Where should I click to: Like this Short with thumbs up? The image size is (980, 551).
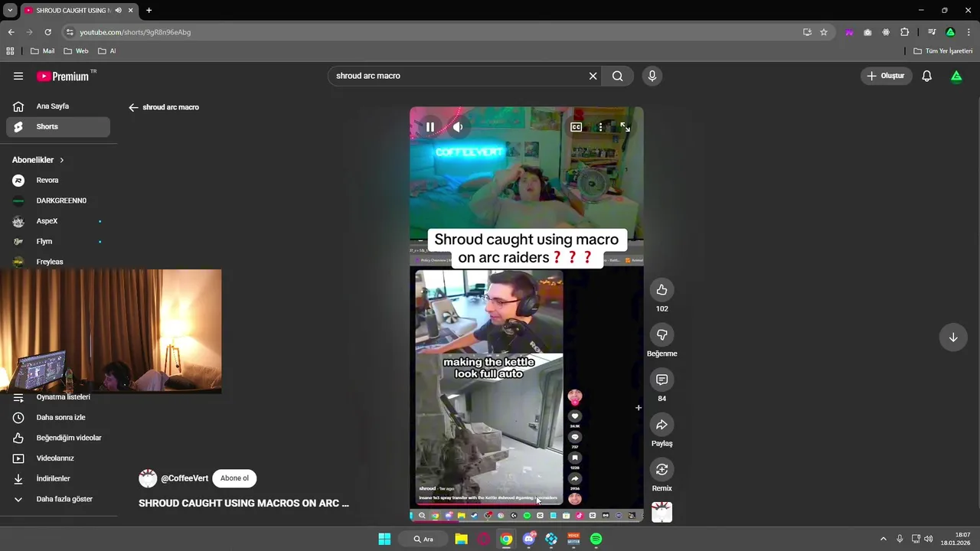[x=662, y=290]
